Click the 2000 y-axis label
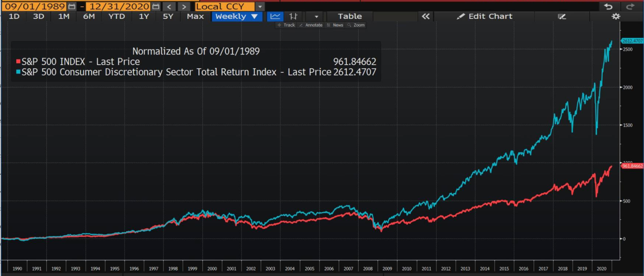This screenshot has height=276, width=644. coord(628,87)
